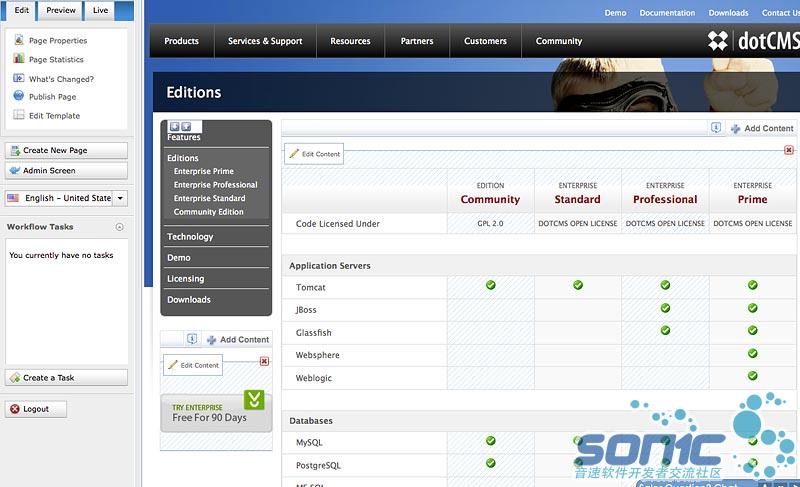800x487 pixels.
Task: Open the Documentation top link
Action: pyautogui.click(x=667, y=13)
